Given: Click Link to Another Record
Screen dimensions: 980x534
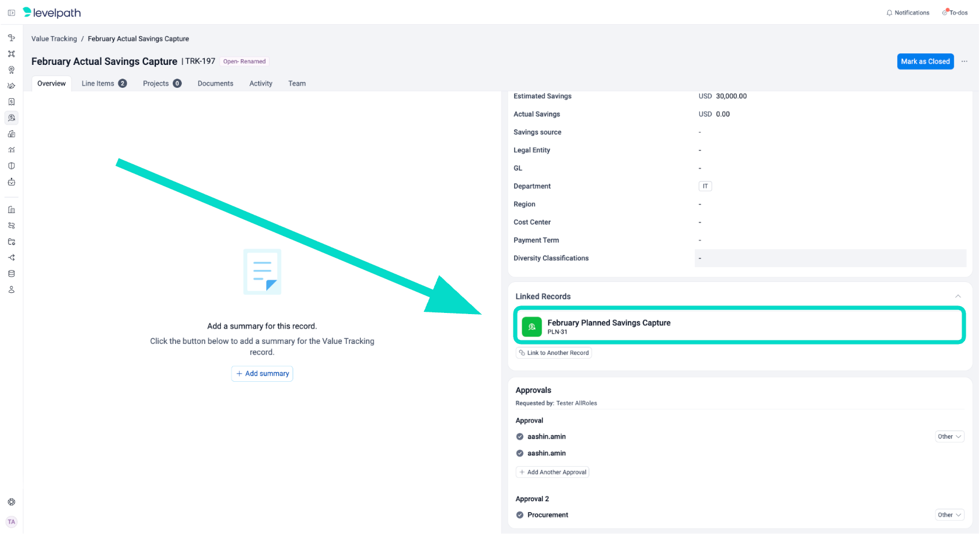Looking at the screenshot, I should pyautogui.click(x=554, y=353).
